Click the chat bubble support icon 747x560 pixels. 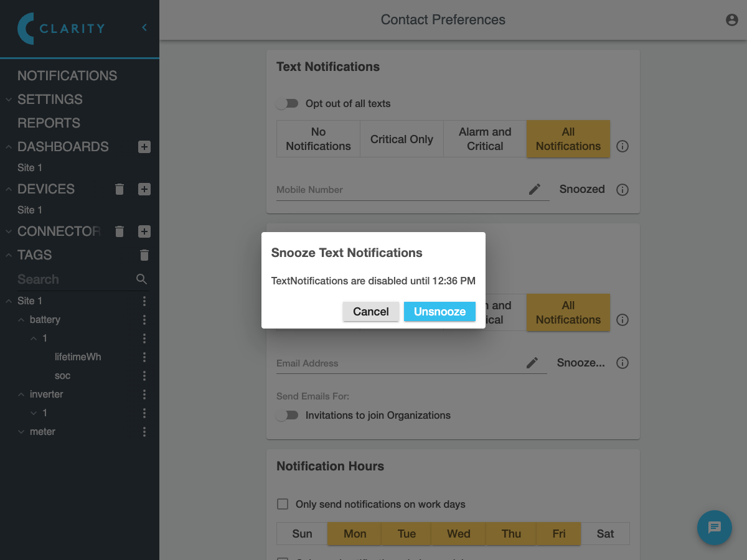[714, 528]
